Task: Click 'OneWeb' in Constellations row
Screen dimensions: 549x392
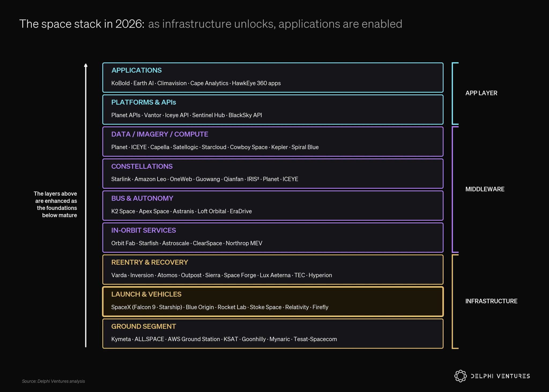Action: (181, 179)
